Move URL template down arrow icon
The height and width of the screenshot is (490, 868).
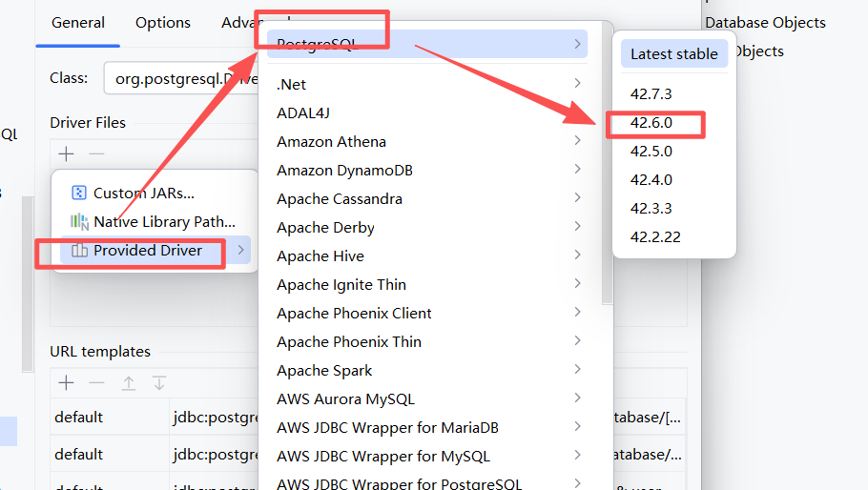[159, 382]
